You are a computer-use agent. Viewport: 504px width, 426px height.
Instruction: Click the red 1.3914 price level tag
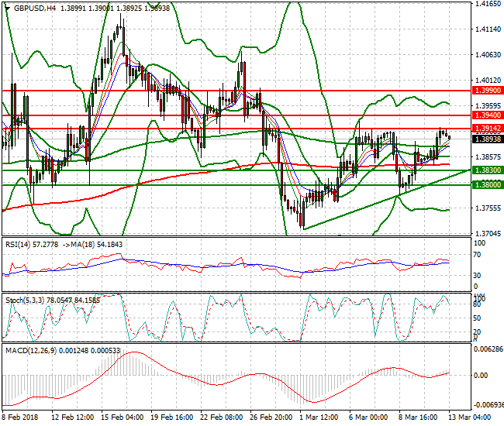point(487,128)
